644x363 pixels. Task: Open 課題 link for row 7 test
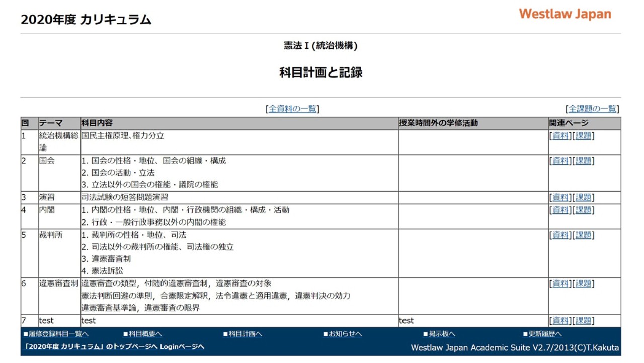tap(583, 320)
